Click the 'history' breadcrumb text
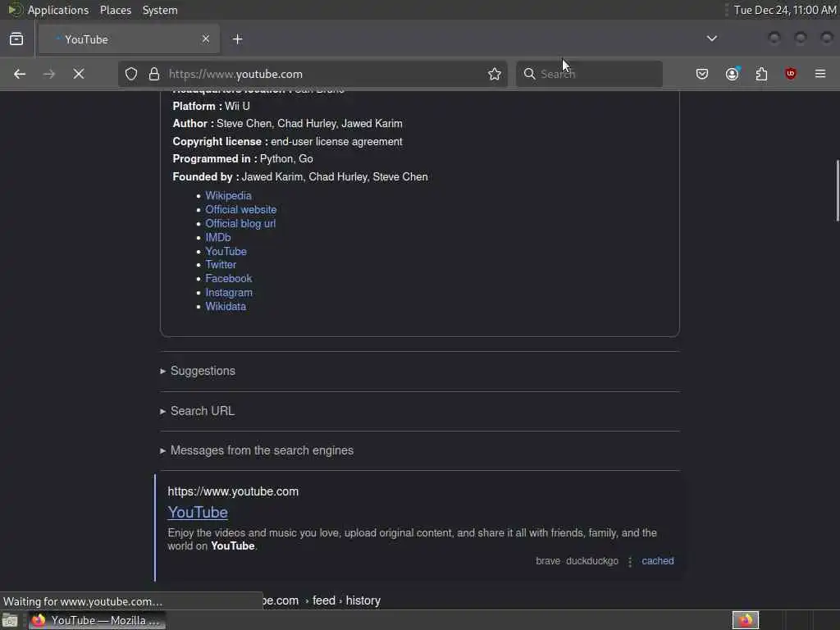840x630 pixels. tap(363, 600)
